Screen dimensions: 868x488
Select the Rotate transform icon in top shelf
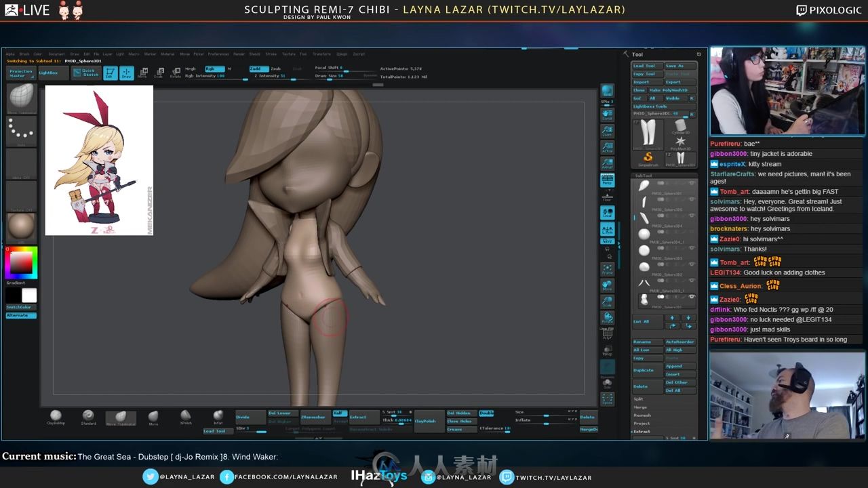[x=176, y=73]
